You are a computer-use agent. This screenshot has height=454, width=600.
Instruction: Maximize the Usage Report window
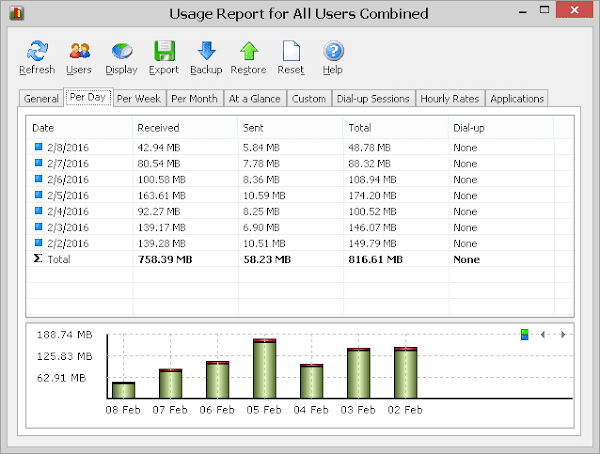[545, 10]
